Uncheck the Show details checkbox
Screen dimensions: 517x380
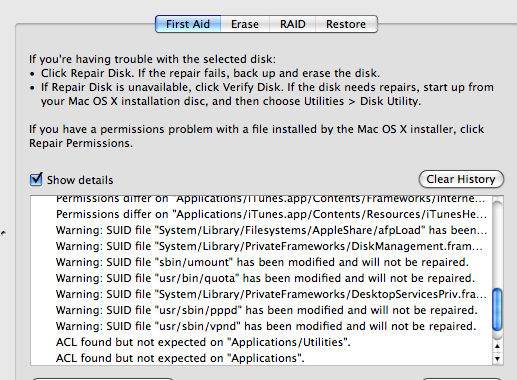[x=36, y=179]
